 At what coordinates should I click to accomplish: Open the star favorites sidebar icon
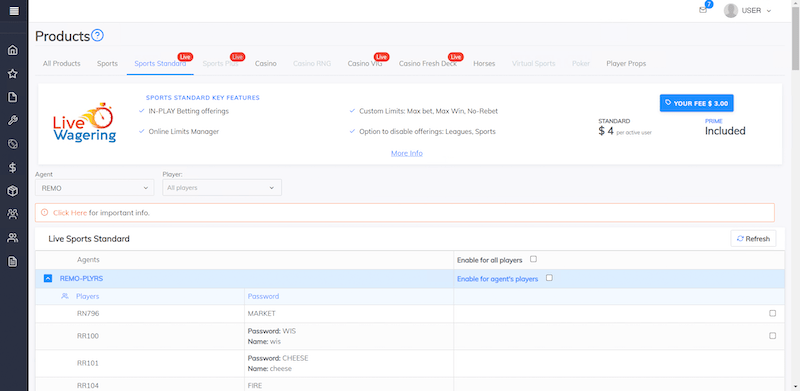(x=13, y=74)
